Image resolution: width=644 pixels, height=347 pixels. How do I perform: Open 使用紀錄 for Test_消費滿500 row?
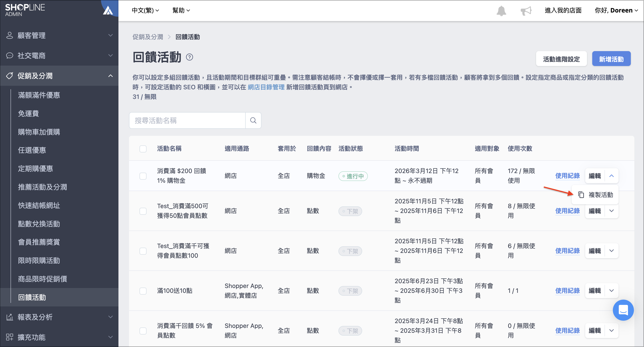click(x=567, y=211)
